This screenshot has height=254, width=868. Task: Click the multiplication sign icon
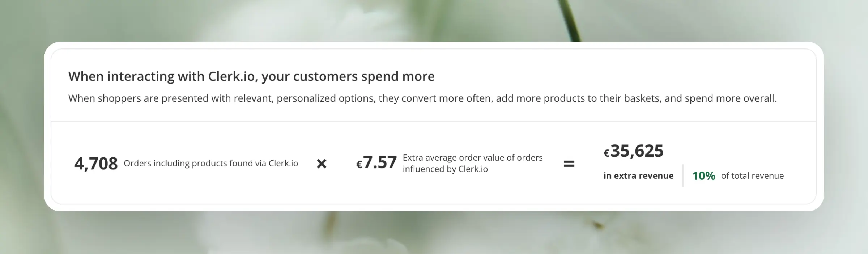click(322, 164)
